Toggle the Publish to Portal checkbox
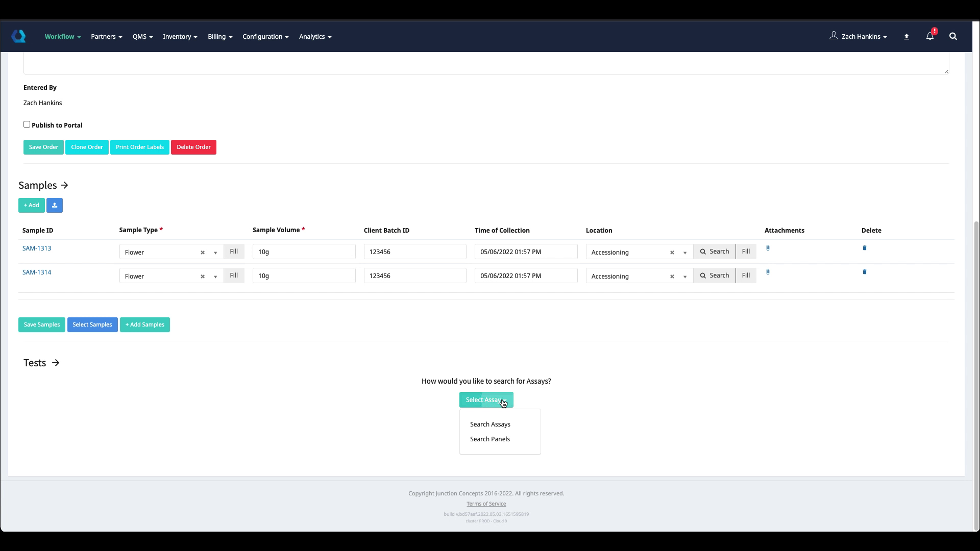The width and height of the screenshot is (980, 551). pyautogui.click(x=27, y=124)
